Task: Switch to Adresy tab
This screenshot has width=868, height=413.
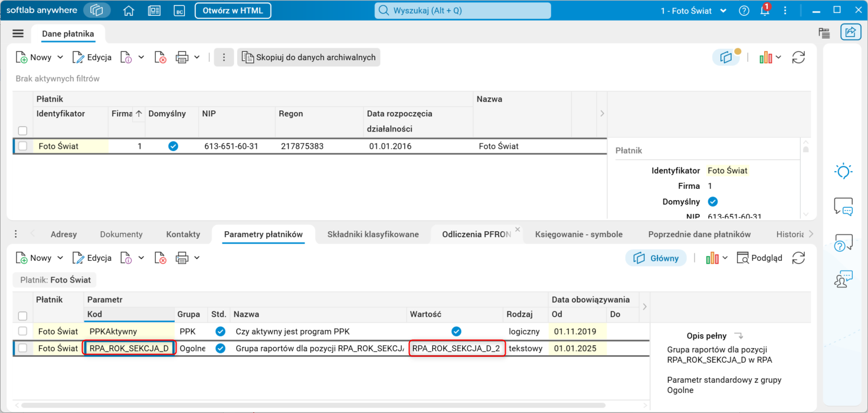Action: pyautogui.click(x=64, y=234)
